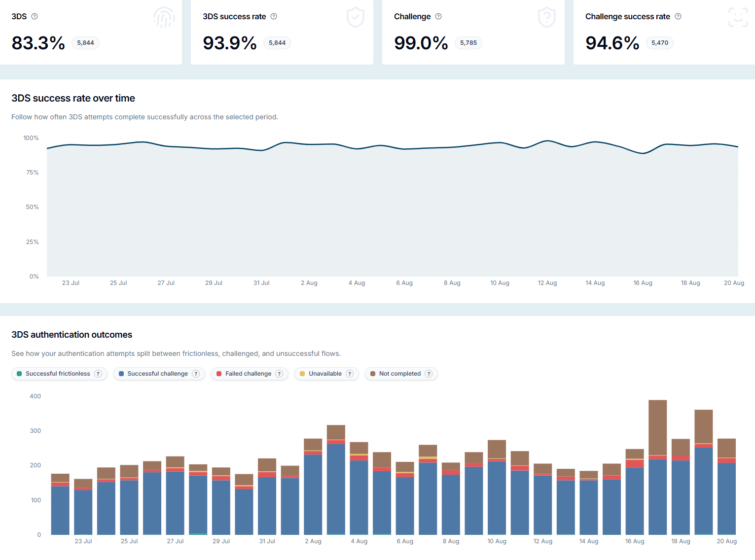The width and height of the screenshot is (755, 560).
Task: Open help icon beside Challenge success rate
Action: (x=678, y=16)
